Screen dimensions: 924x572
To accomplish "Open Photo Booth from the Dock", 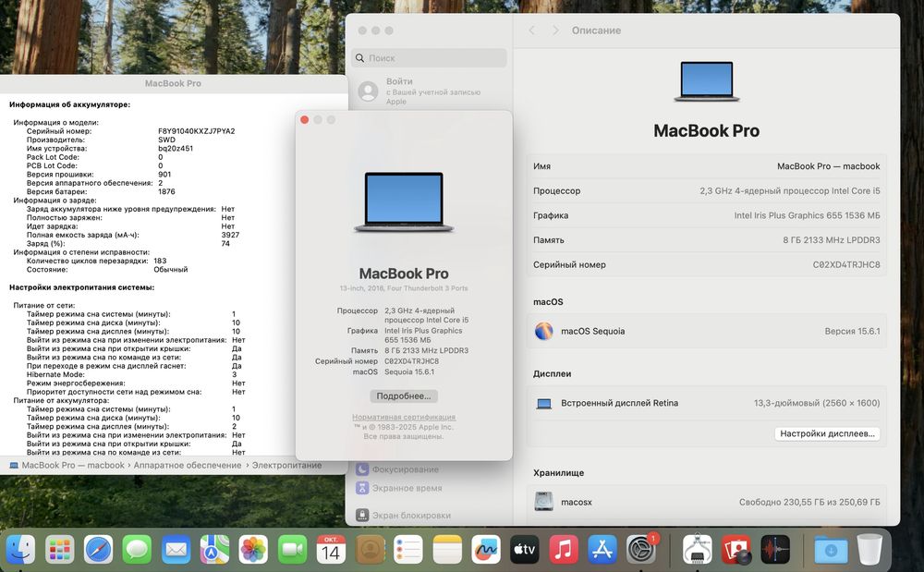I will coord(736,550).
